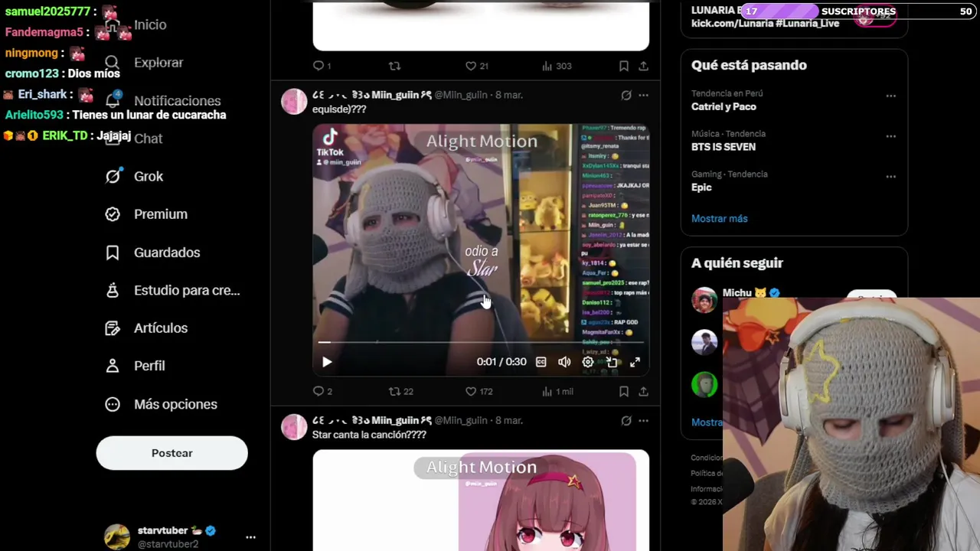Open Miin_guiin avatar on 'Star canta' post
Screen dimensions: 980x551
[294, 427]
